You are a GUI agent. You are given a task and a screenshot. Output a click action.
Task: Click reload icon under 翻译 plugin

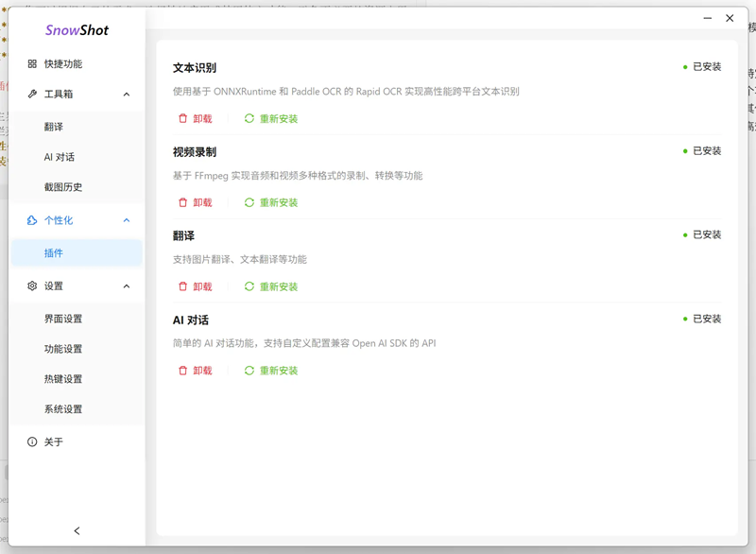pos(249,286)
